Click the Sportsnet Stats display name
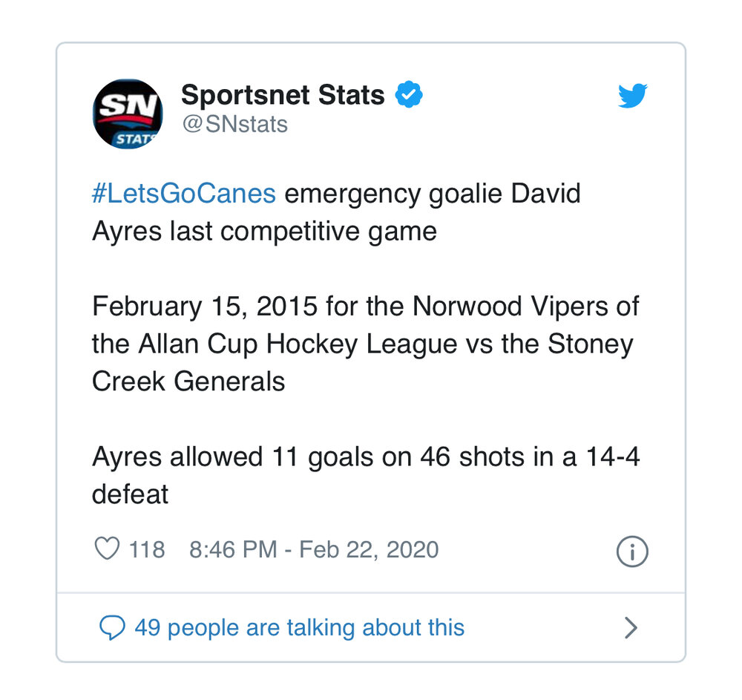The width and height of the screenshot is (742, 700). (x=283, y=95)
